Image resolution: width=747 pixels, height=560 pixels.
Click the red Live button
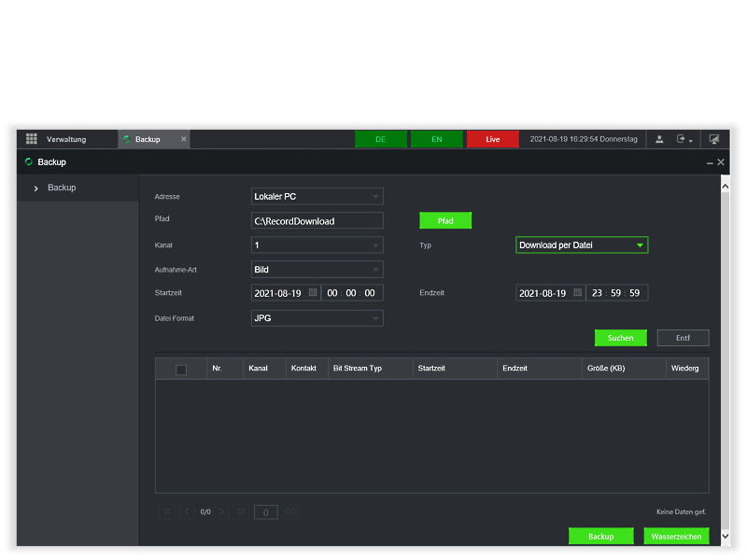click(x=492, y=139)
